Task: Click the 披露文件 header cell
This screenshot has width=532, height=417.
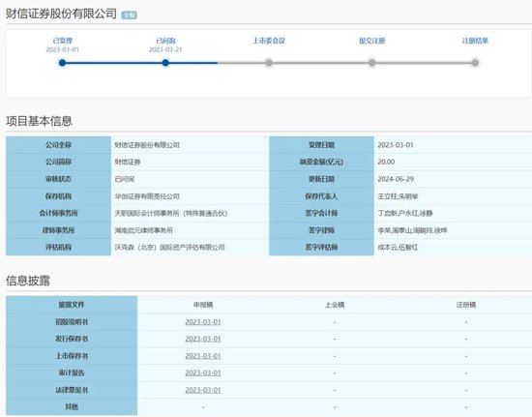Action: (x=72, y=305)
